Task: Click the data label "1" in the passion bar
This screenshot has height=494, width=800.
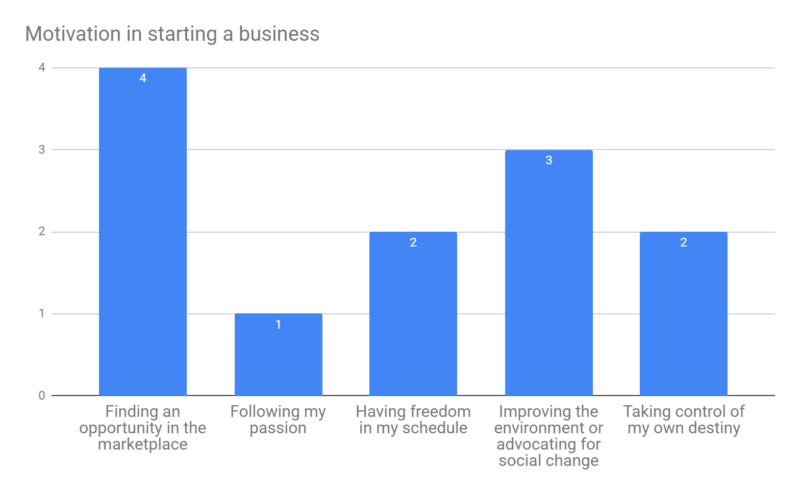Action: tap(278, 324)
